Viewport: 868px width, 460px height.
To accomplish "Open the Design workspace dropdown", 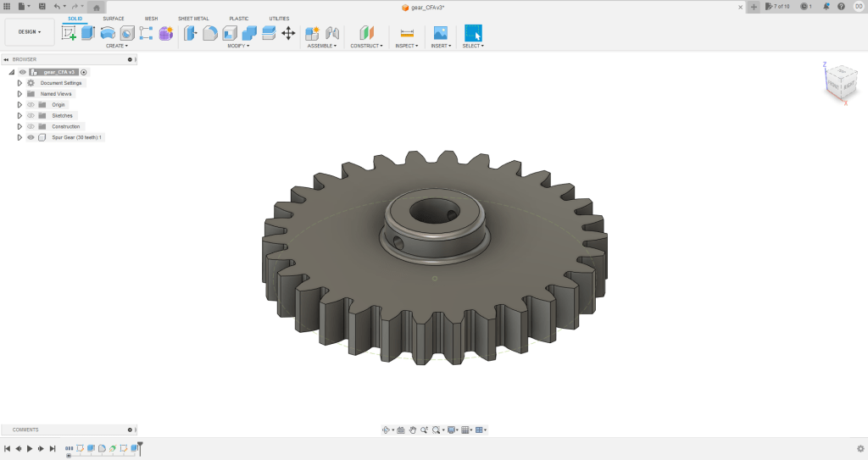I will click(30, 32).
